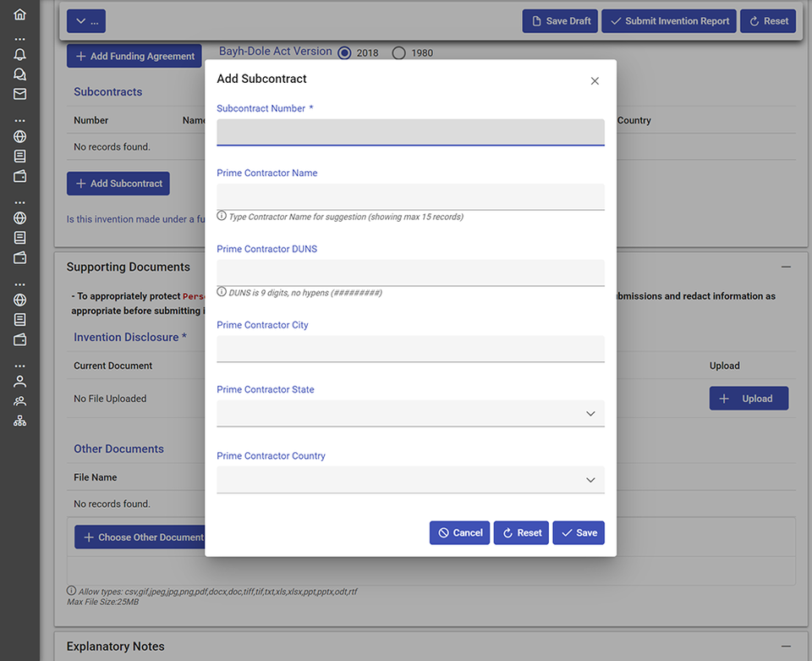
Task: Open the Prime Contractor Country dropdown
Action: pyautogui.click(x=590, y=480)
